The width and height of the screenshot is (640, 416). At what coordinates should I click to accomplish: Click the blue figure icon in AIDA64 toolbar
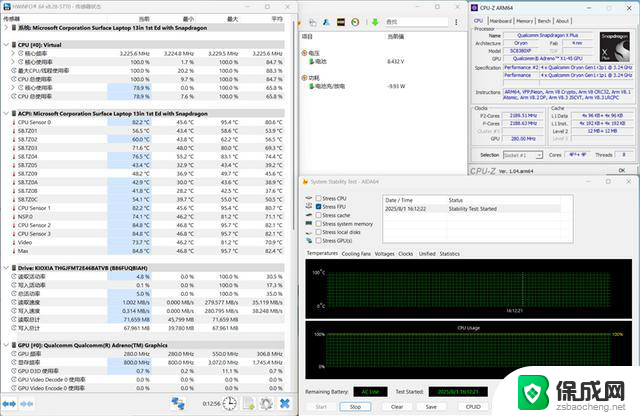tap(326, 22)
